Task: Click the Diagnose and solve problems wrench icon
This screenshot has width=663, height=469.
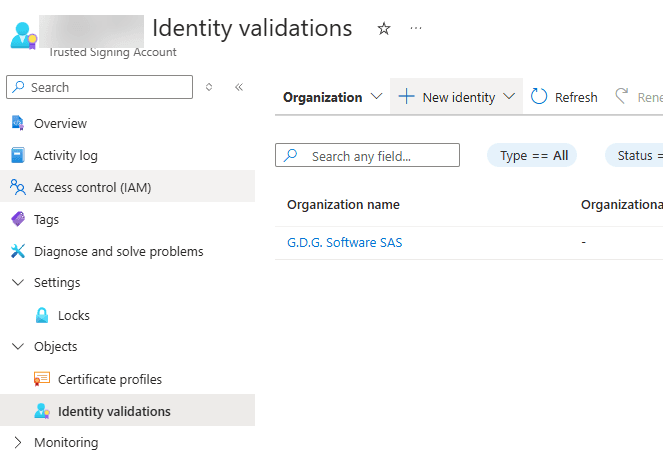Action: 17,251
